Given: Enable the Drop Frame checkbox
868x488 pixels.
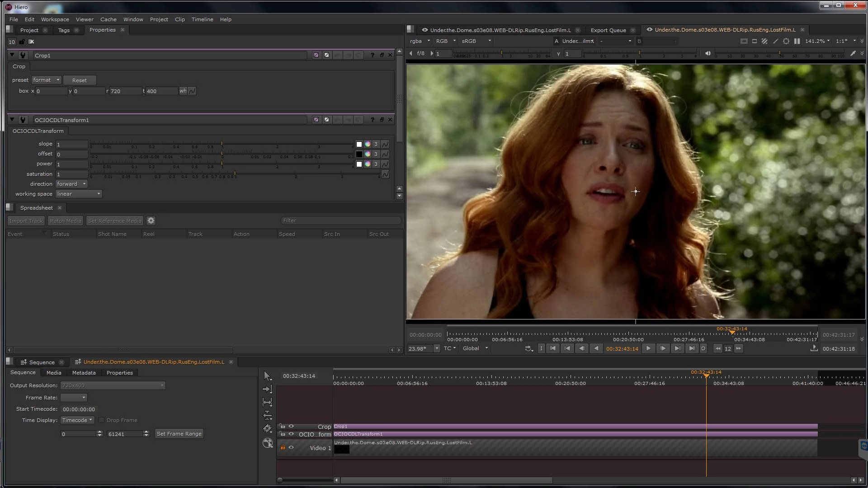Looking at the screenshot, I should tap(102, 420).
